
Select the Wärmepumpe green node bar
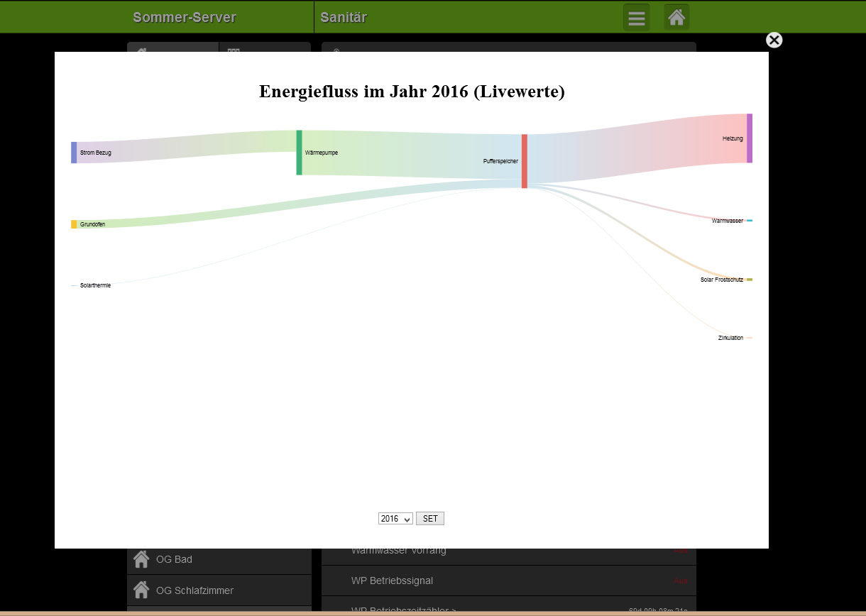[x=299, y=153]
